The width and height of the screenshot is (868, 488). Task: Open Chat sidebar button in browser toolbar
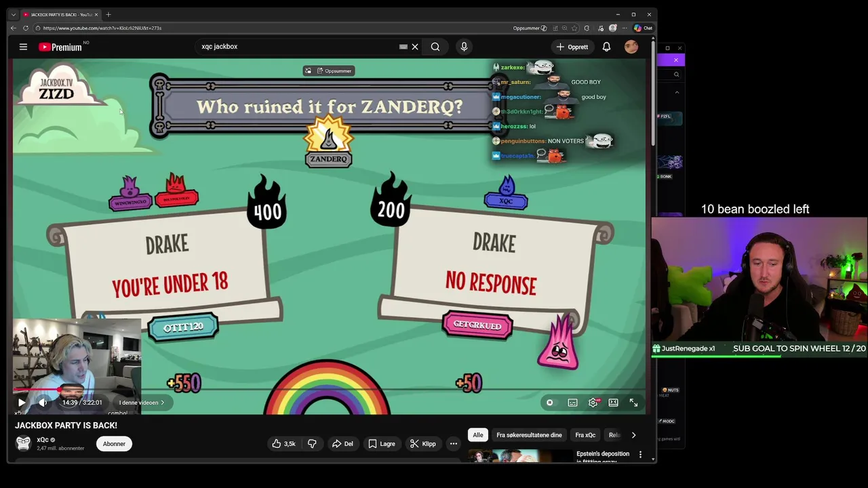click(x=643, y=28)
